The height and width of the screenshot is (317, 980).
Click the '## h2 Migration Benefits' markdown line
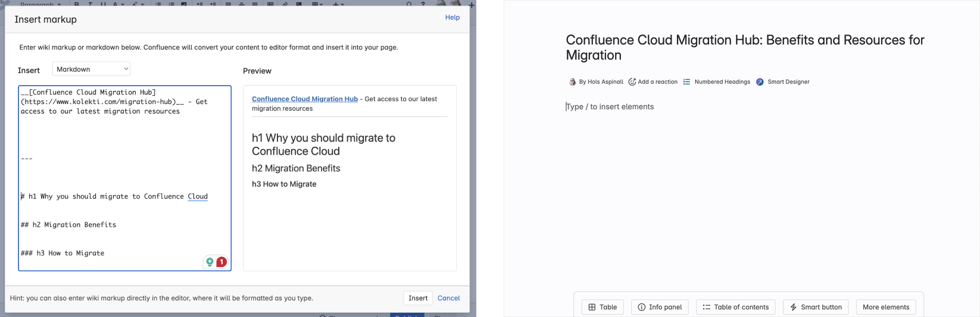click(68, 225)
